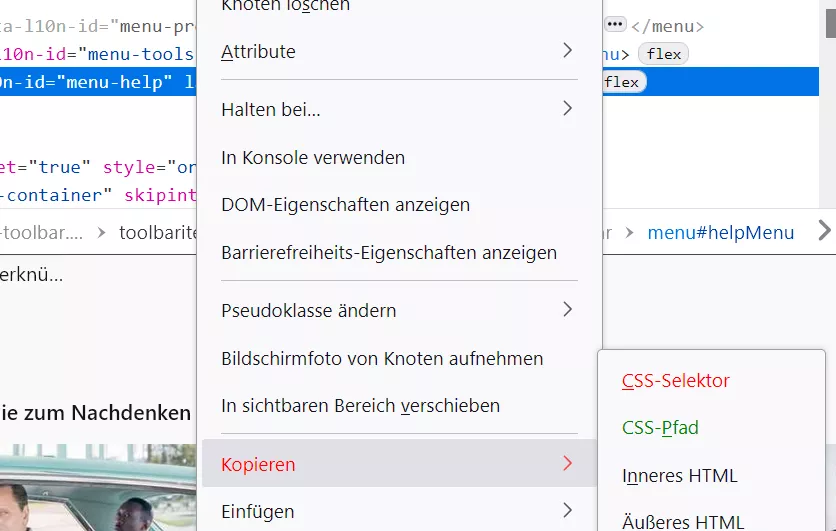The width and height of the screenshot is (836, 531).
Task: Copy Inneres HTML
Action: coord(711,476)
